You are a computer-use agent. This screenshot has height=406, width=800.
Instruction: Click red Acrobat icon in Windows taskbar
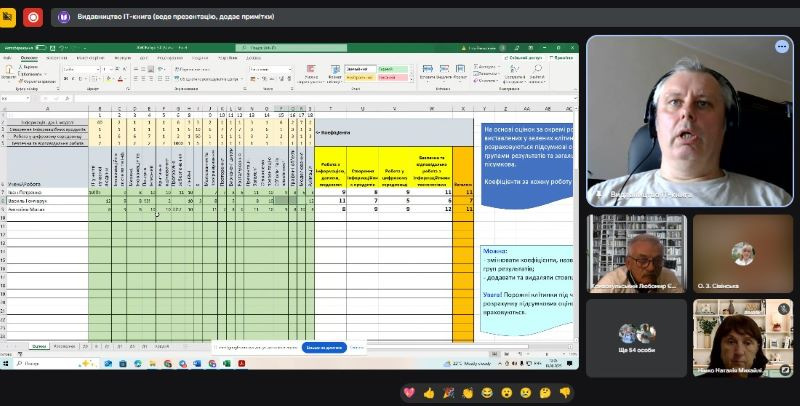[241, 364]
